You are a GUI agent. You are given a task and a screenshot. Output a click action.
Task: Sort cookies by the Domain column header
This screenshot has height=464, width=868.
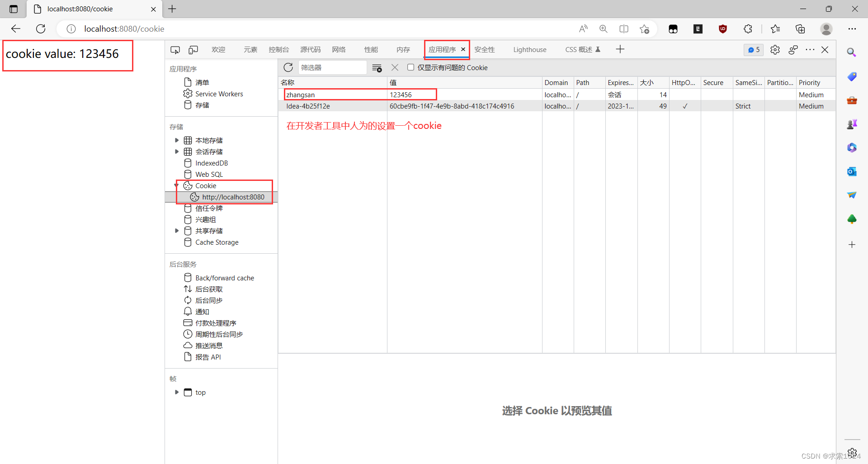(x=558, y=82)
